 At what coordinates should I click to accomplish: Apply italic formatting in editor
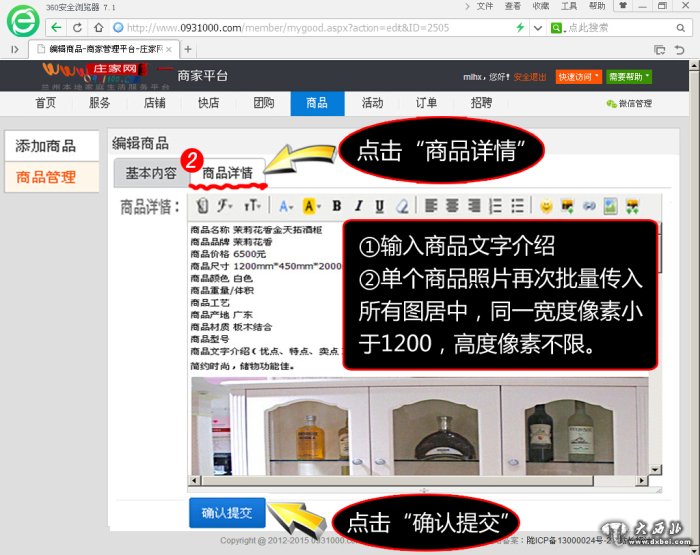[358, 206]
